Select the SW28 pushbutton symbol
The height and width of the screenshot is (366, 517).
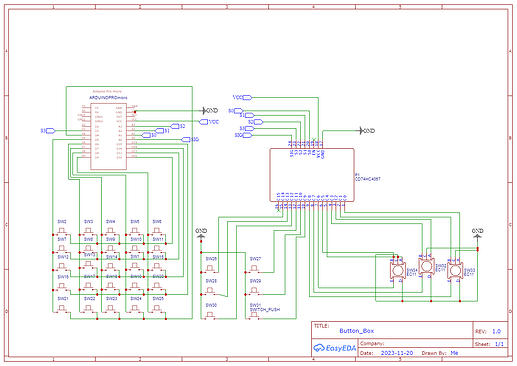(210, 291)
